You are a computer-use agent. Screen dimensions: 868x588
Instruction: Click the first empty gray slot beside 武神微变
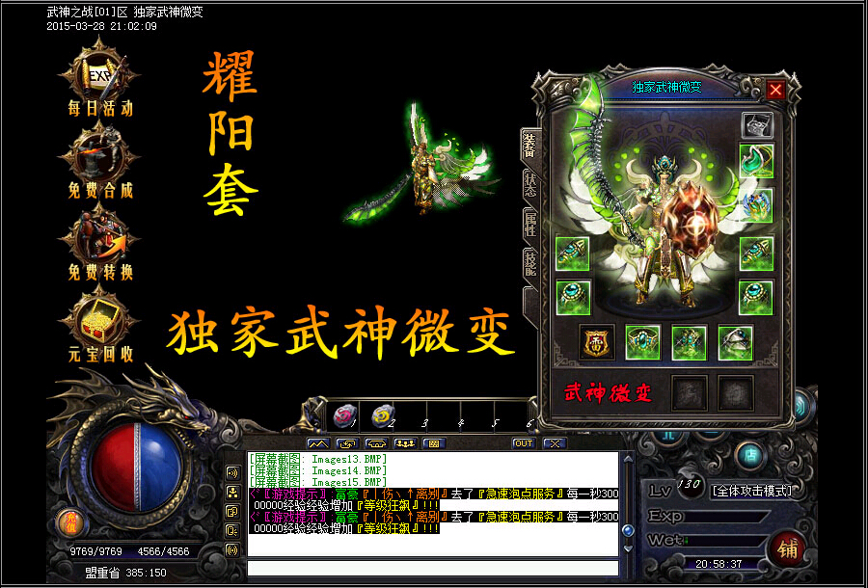pyautogui.click(x=690, y=393)
